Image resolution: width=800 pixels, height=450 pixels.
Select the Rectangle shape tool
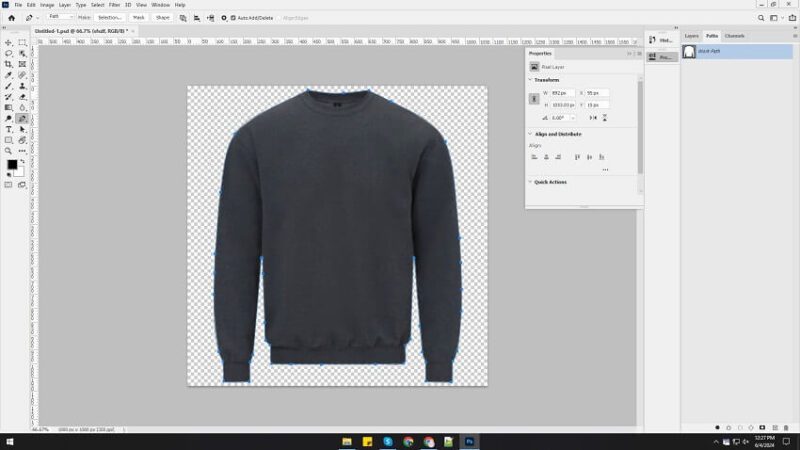coord(8,140)
